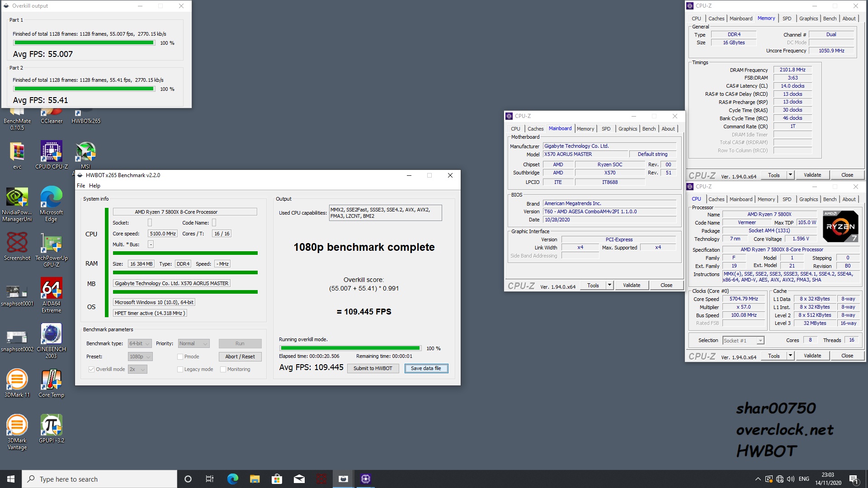Click the Running overkill mode progress bar
Image resolution: width=868 pixels, height=488 pixels.
(x=350, y=348)
